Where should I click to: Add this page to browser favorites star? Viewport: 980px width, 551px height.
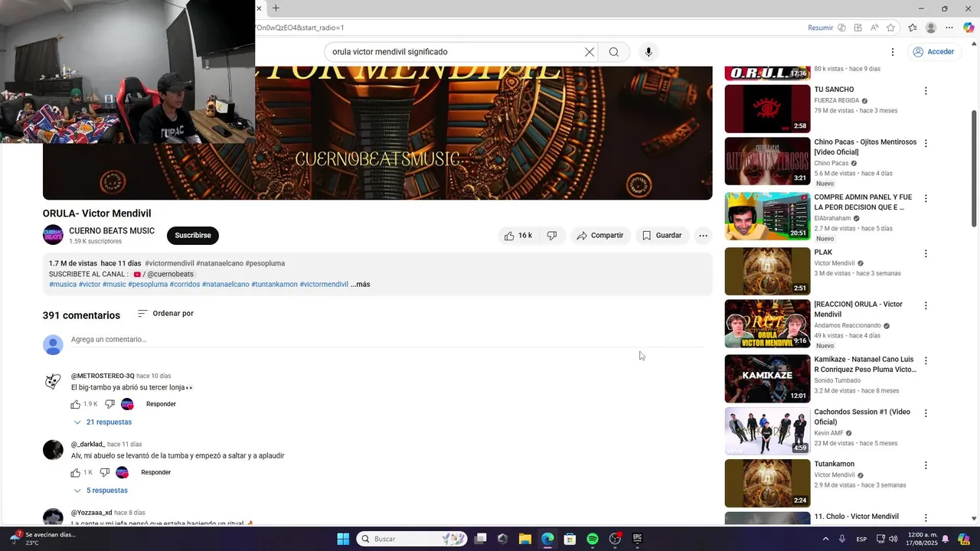tap(890, 28)
